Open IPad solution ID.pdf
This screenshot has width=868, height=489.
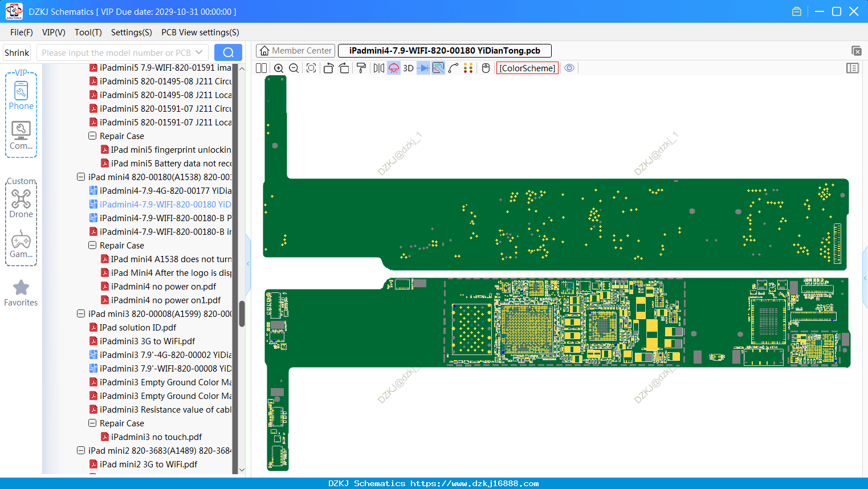133,328
